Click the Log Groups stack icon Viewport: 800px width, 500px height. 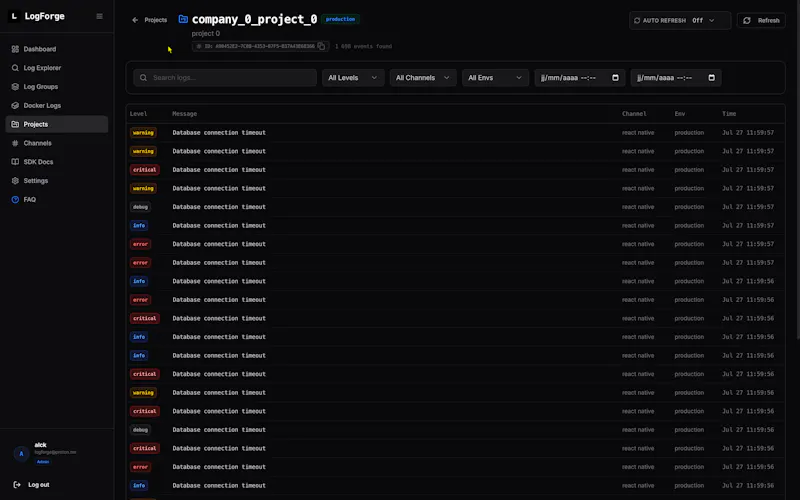15,87
